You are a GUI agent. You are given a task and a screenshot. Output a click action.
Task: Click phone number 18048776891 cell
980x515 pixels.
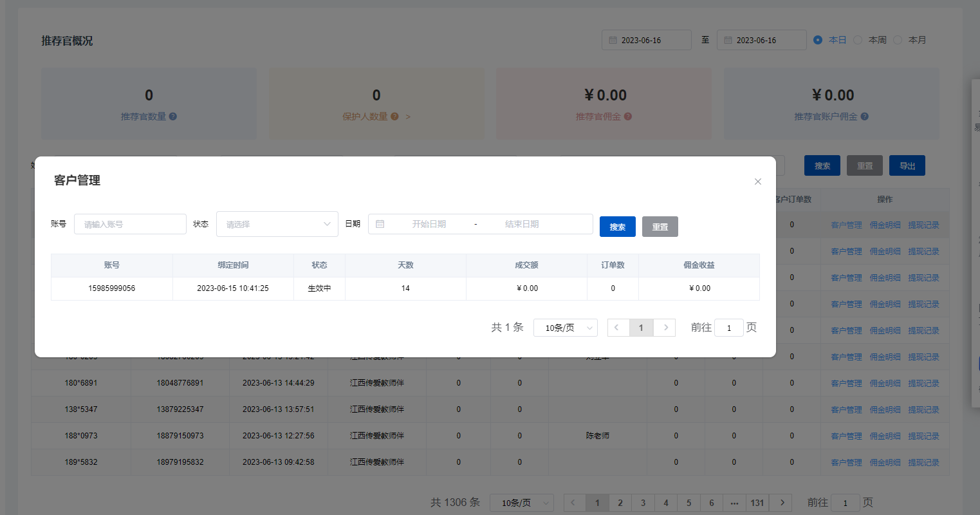(180, 383)
